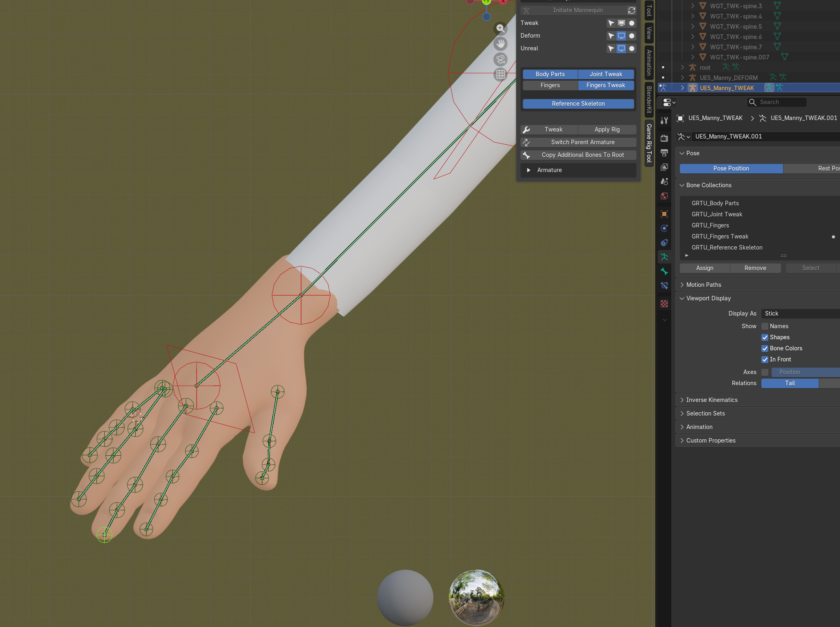The image size is (840, 627).
Task: Click the viewport zoom magnifier icon
Action: [500, 28]
